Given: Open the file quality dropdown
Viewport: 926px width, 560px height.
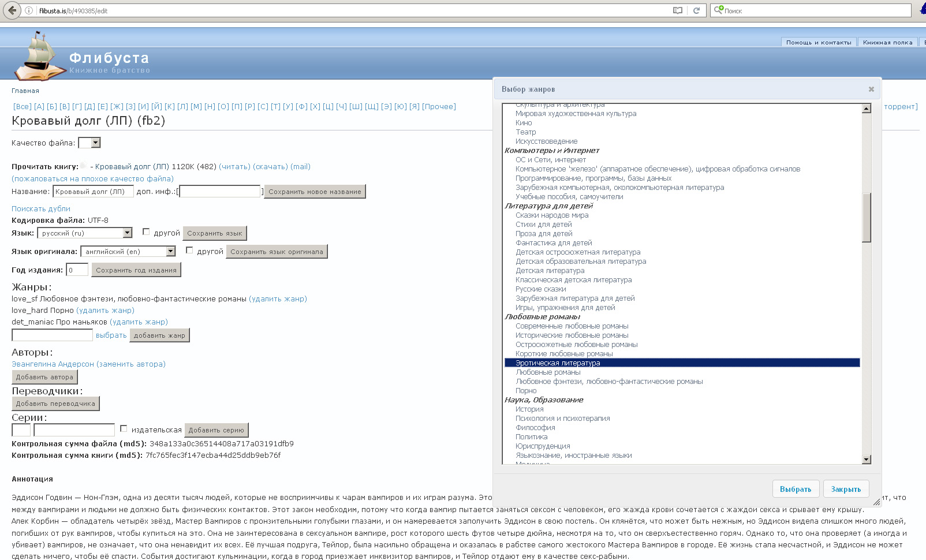Looking at the screenshot, I should coord(89,143).
